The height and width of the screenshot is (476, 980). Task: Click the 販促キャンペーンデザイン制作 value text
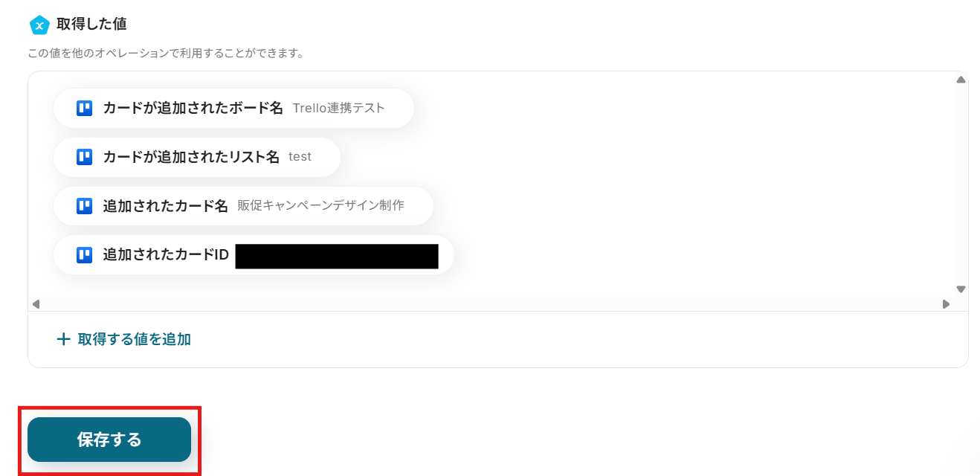click(321, 205)
